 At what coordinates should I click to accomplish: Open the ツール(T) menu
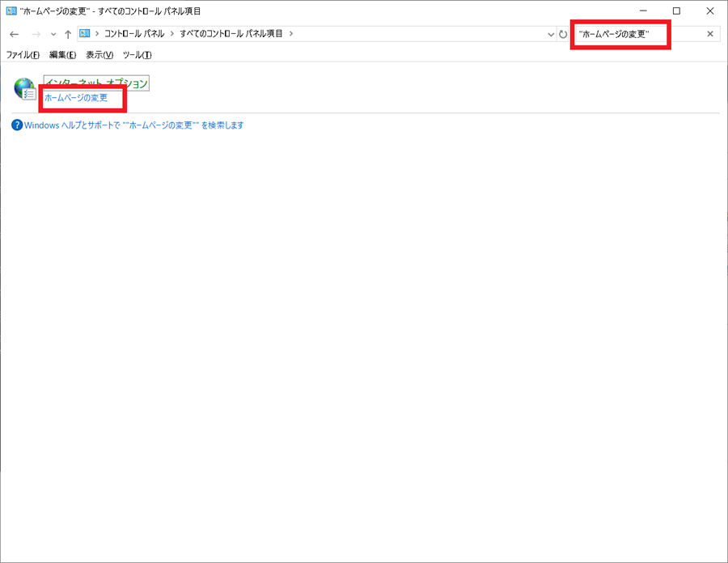(136, 55)
